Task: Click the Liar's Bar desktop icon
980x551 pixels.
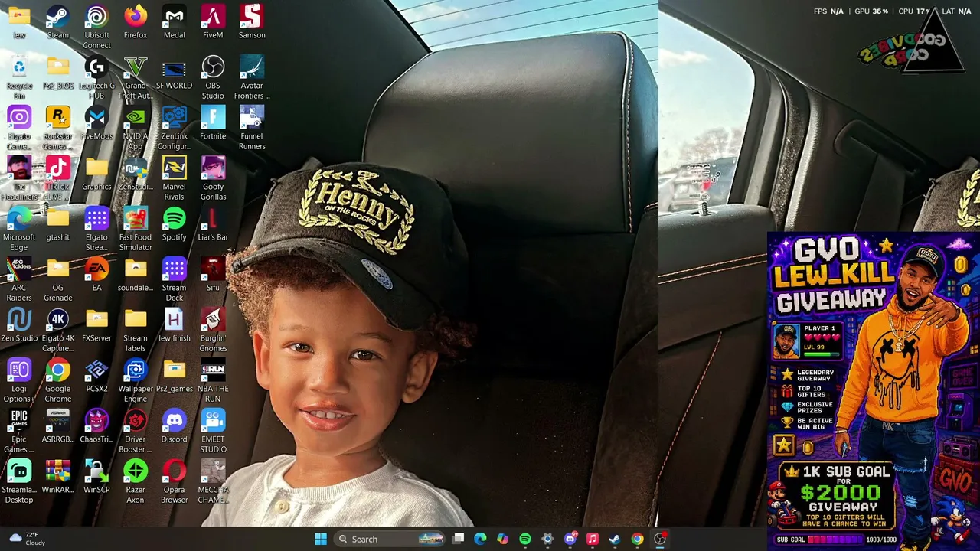Action: pos(213,224)
